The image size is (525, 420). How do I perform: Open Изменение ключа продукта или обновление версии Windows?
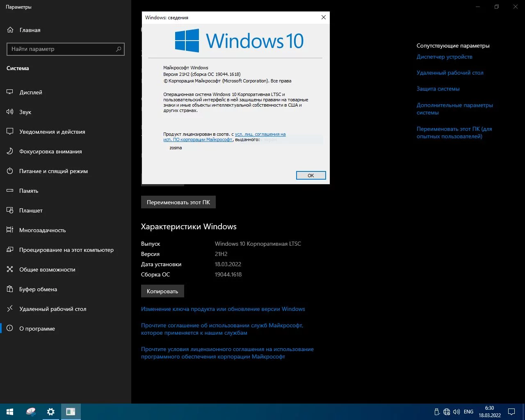coord(223,309)
